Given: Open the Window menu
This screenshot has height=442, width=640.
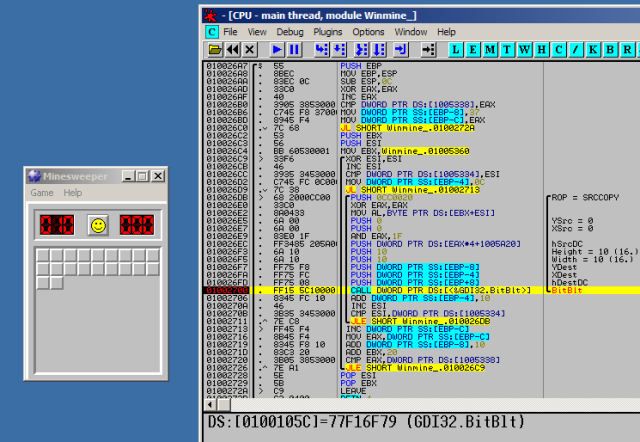Looking at the screenshot, I should (411, 32).
